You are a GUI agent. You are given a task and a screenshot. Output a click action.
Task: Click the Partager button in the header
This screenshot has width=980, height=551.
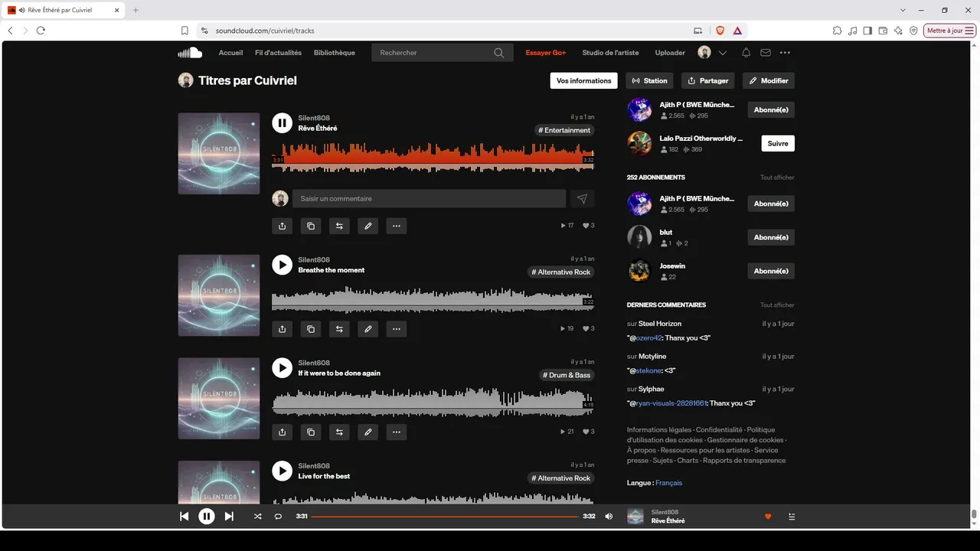[707, 80]
